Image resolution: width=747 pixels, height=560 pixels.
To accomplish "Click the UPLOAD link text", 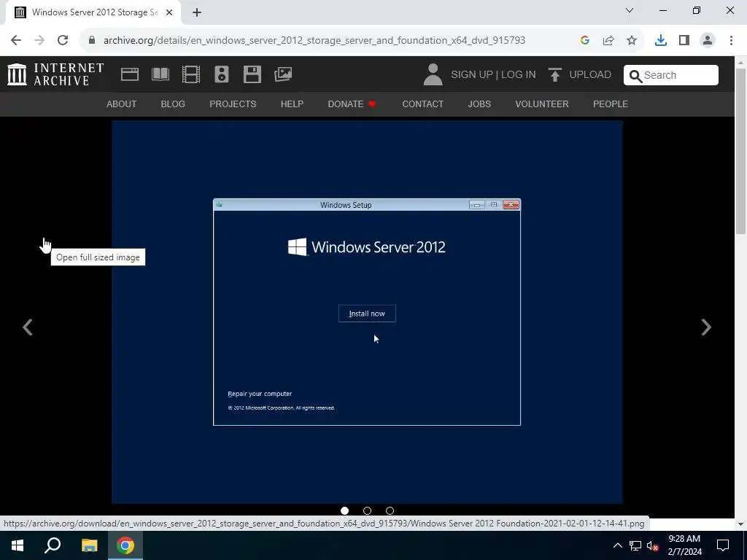I will 590,75.
